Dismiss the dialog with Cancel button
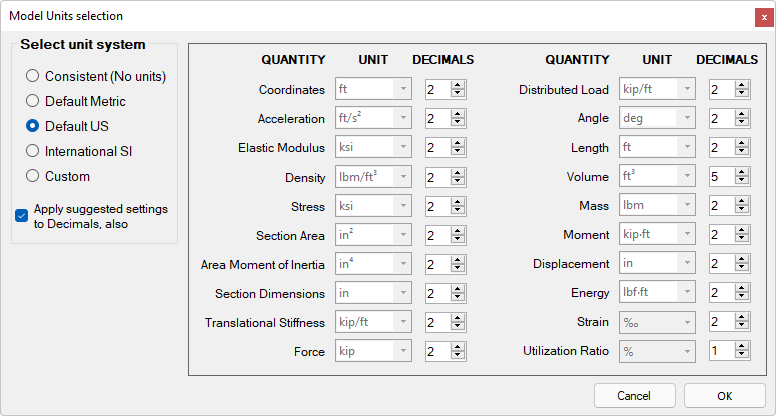Screen dimensions: 776x416 tap(634, 396)
